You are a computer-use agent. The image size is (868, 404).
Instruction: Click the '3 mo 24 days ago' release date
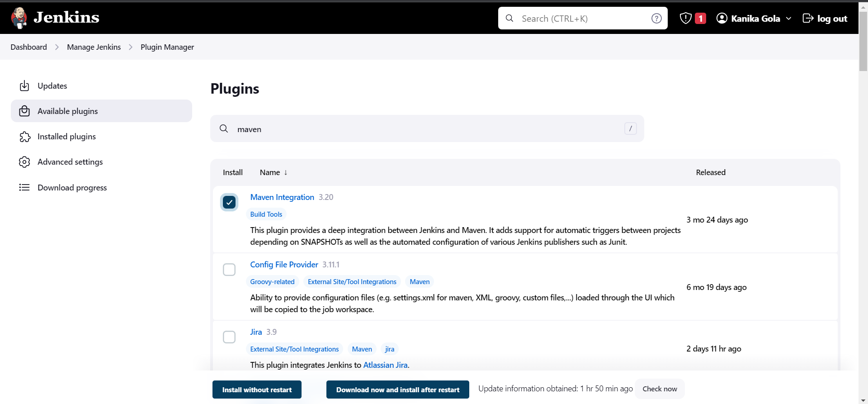click(x=717, y=220)
